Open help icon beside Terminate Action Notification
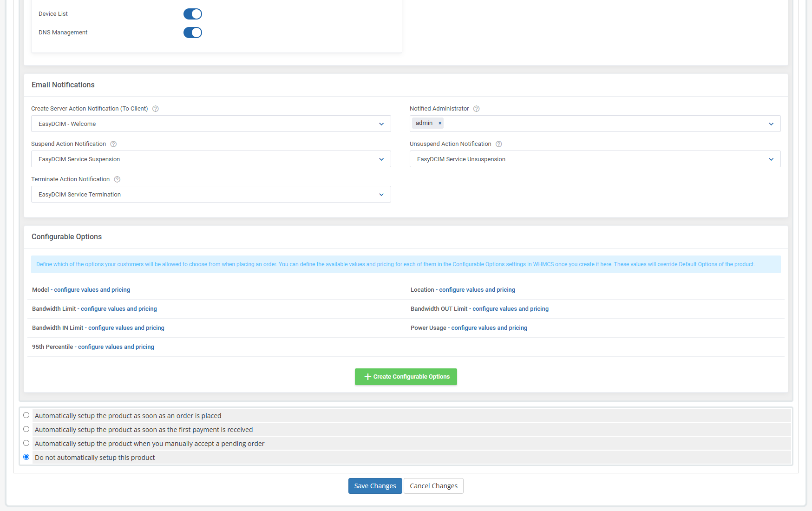The height and width of the screenshot is (511, 812). (117, 179)
